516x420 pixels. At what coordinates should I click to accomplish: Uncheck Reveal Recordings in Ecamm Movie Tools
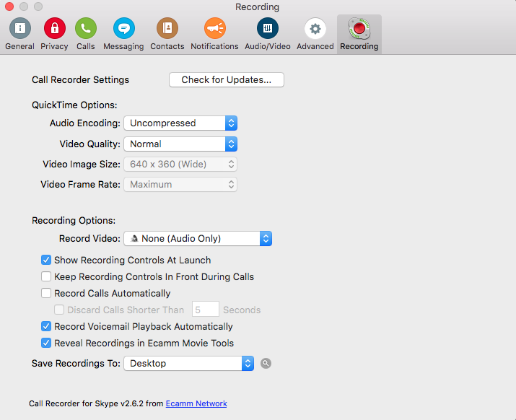pyautogui.click(x=46, y=343)
